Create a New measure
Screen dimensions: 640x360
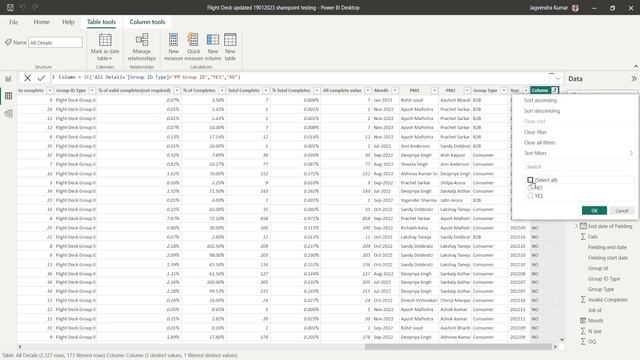point(173,47)
